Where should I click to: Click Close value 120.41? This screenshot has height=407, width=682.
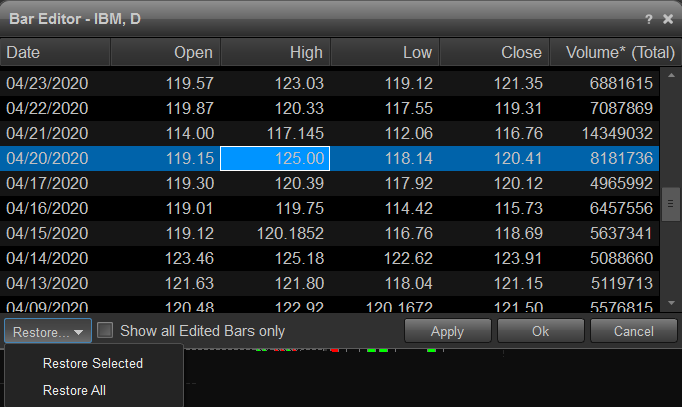pos(518,158)
